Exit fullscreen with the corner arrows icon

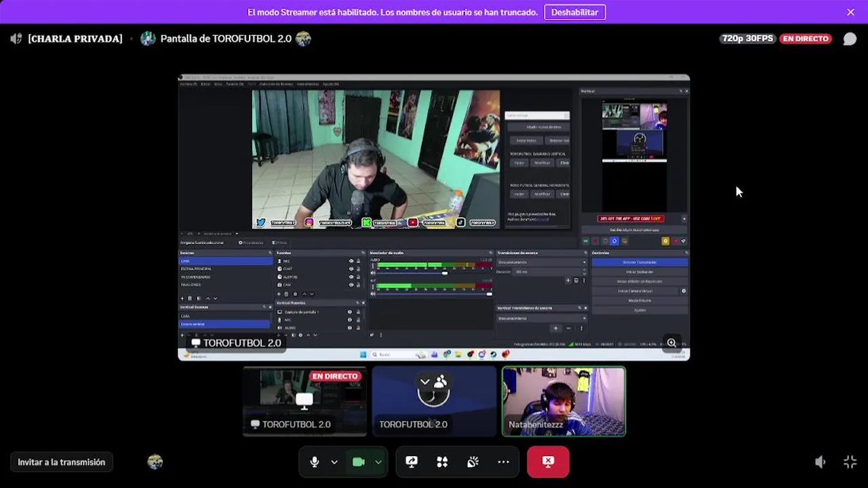pos(850,462)
